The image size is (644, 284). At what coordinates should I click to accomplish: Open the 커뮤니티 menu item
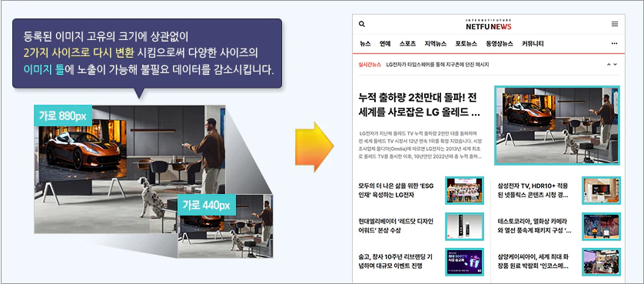[x=533, y=43]
